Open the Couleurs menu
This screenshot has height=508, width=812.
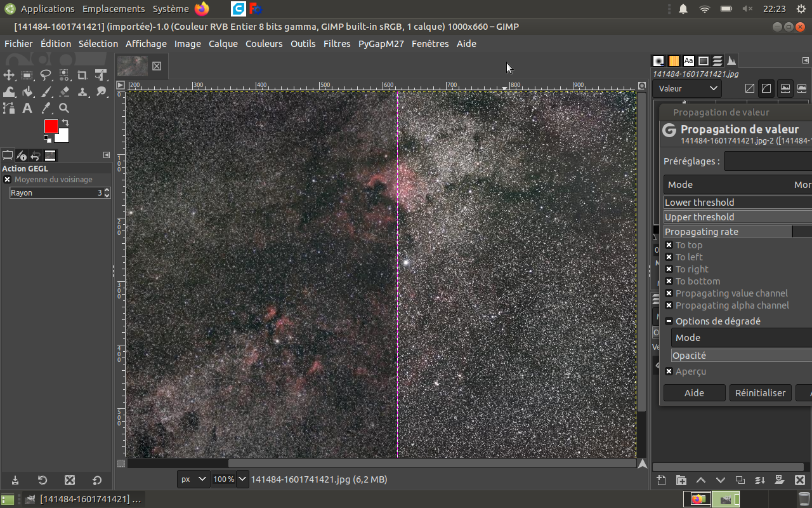pyautogui.click(x=264, y=44)
